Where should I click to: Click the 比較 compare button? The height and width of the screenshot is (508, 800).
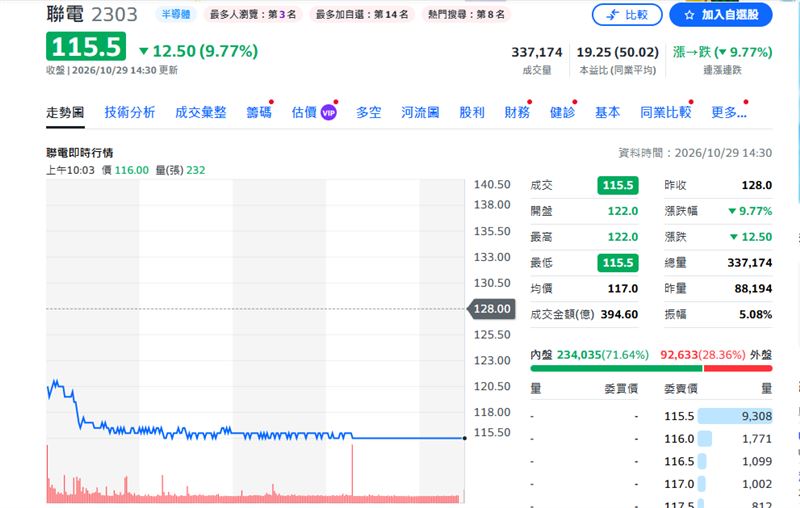627,15
